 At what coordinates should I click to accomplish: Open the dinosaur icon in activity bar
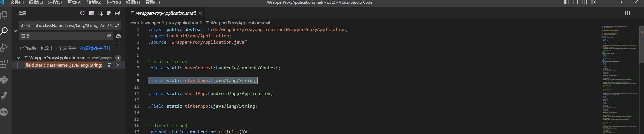(4, 96)
